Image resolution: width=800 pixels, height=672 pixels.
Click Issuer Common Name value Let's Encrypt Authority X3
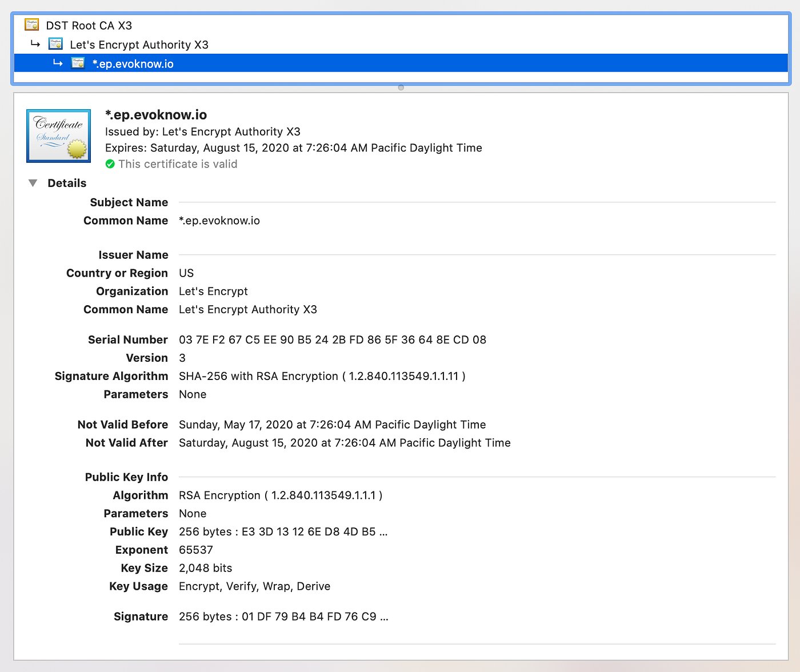coord(248,310)
